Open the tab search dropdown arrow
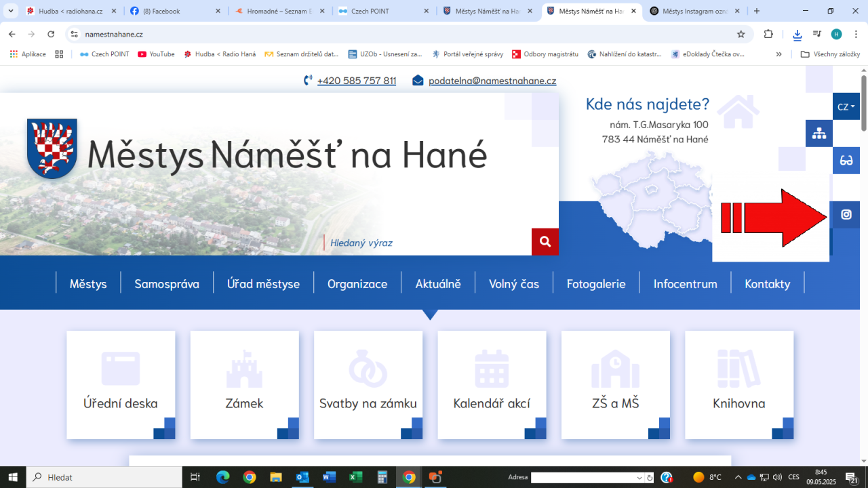This screenshot has width=868, height=488. [x=11, y=11]
